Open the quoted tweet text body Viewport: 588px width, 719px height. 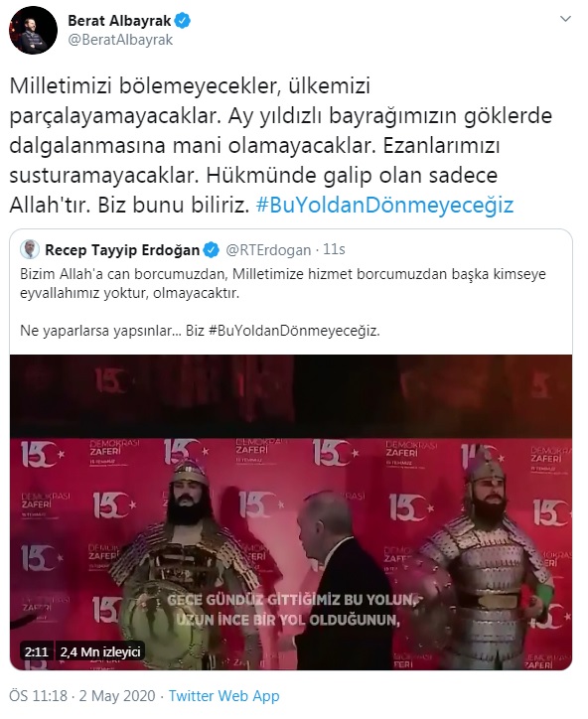coord(283,302)
